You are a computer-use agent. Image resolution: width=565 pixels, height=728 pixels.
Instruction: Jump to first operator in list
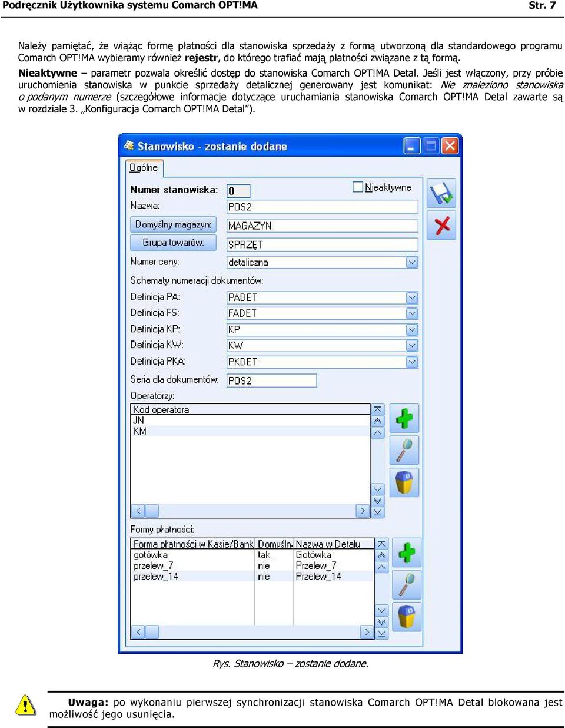tap(378, 409)
